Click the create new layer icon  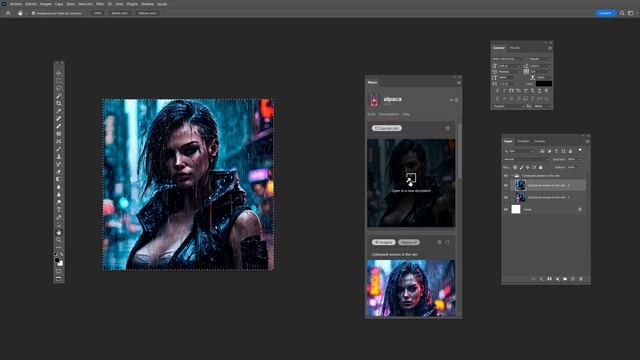tap(573, 279)
